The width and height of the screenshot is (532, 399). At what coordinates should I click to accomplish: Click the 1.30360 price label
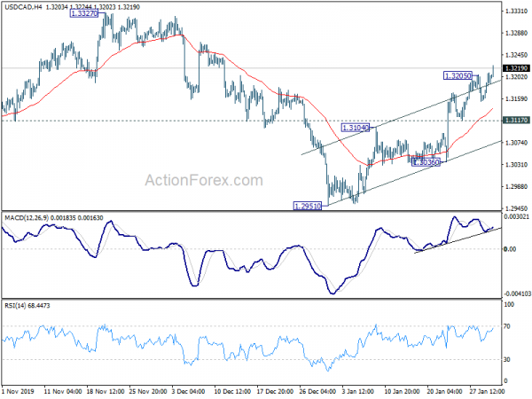[426, 162]
